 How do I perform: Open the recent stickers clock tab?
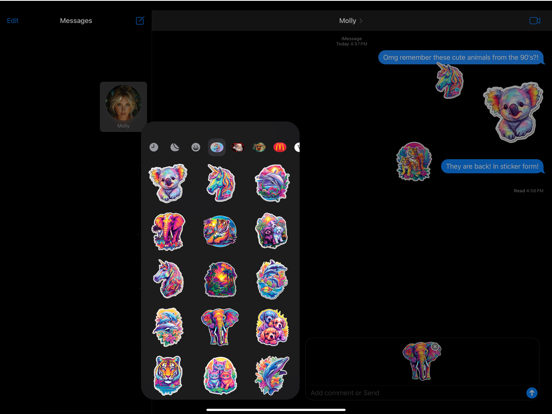(x=154, y=147)
